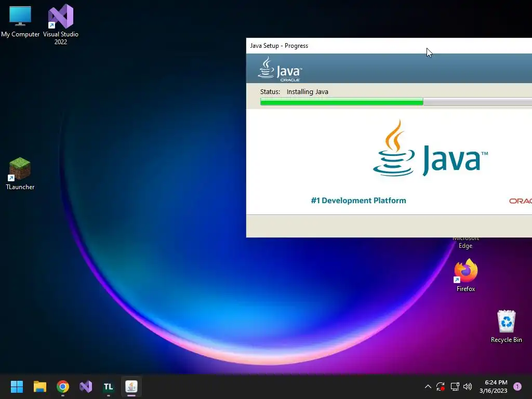The height and width of the screenshot is (399, 532).
Task: Click the 'Installing Java' status text
Action: (308, 91)
